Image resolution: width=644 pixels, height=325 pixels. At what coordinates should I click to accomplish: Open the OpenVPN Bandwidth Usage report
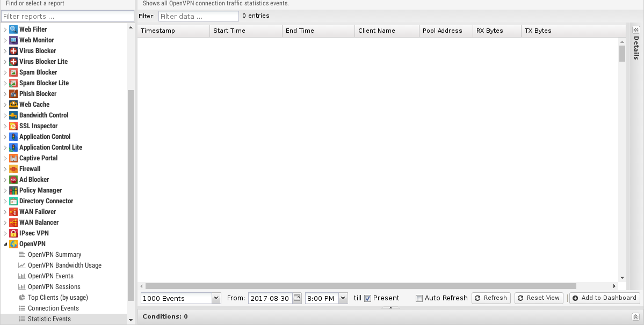[64, 265]
